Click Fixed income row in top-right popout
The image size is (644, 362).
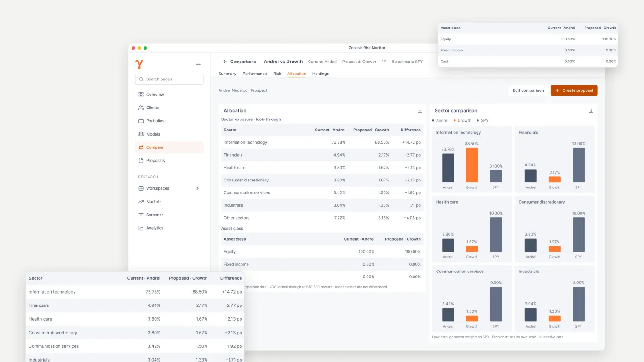click(x=528, y=51)
